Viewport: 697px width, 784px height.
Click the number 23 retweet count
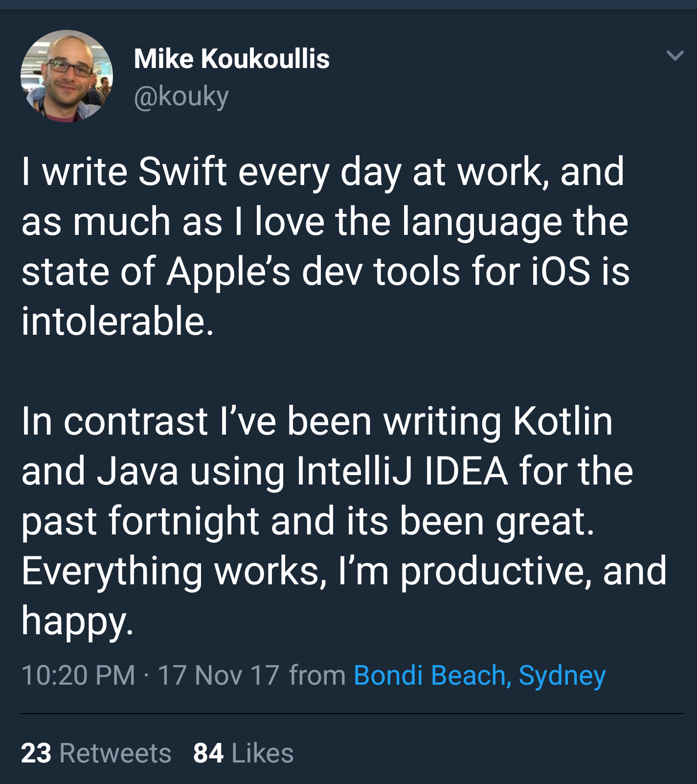tap(36, 753)
